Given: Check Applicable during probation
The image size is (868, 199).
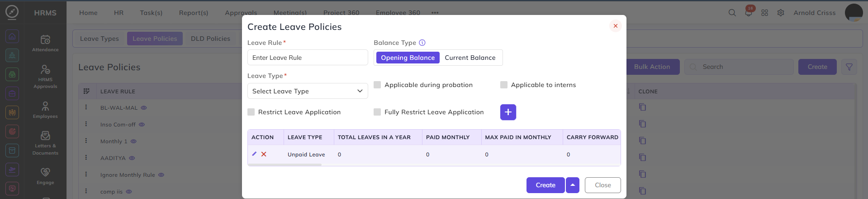Looking at the screenshot, I should [377, 85].
